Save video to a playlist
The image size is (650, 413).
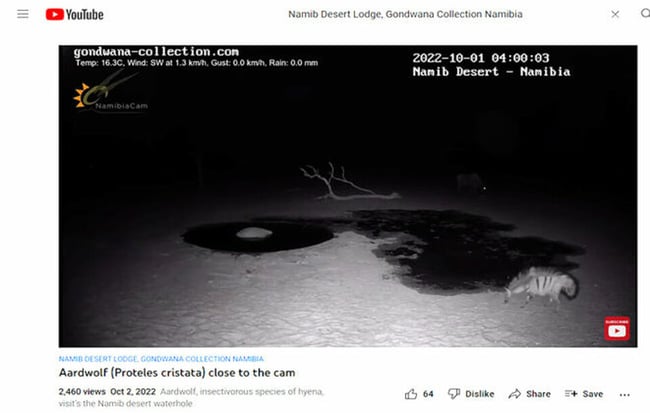pyautogui.click(x=584, y=394)
